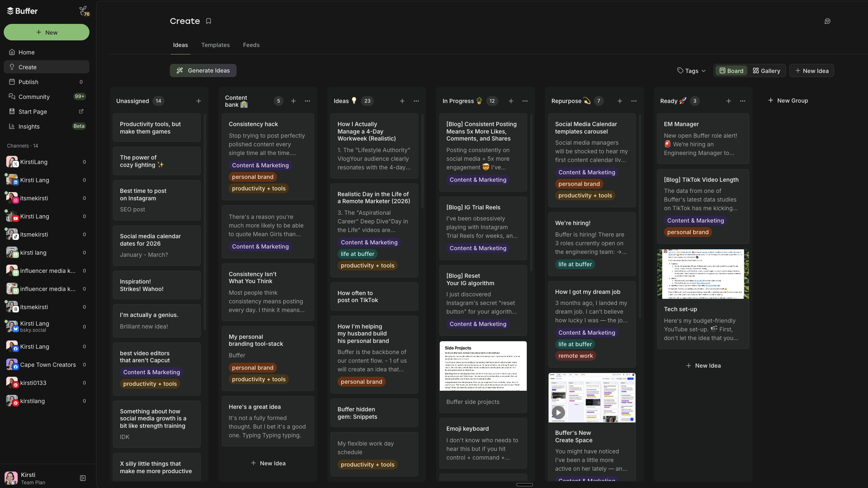Add idea to Ideas group with plus
The image size is (868, 488).
point(402,101)
